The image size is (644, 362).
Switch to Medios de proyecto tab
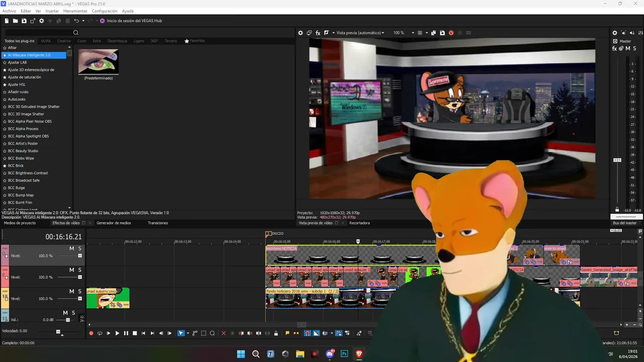coord(20,223)
